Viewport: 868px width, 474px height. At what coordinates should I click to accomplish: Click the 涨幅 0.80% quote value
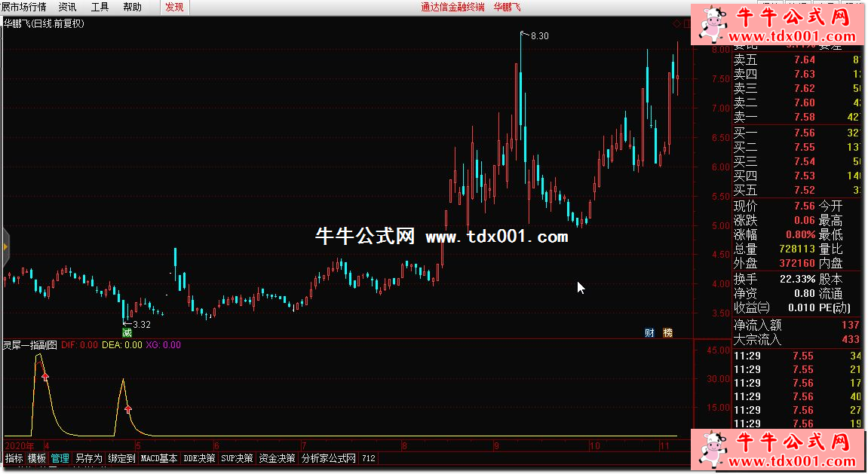(x=800, y=234)
